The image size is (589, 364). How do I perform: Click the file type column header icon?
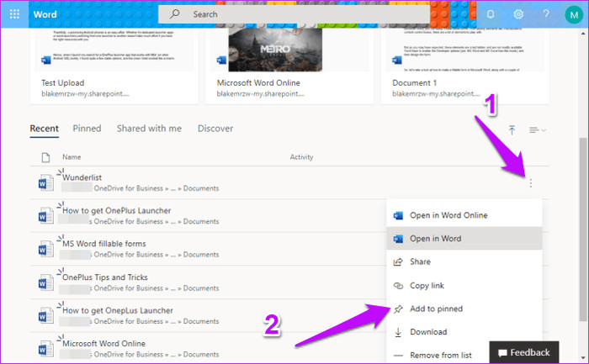click(x=45, y=157)
